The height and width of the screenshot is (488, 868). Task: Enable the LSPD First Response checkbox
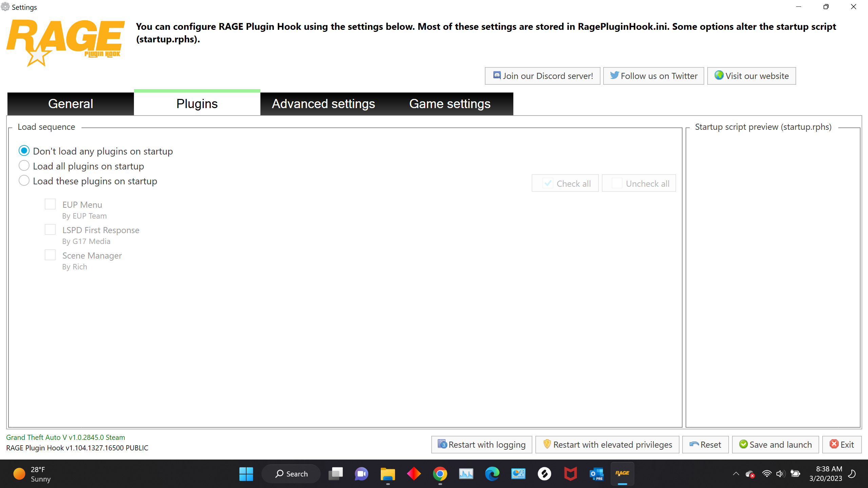click(50, 230)
